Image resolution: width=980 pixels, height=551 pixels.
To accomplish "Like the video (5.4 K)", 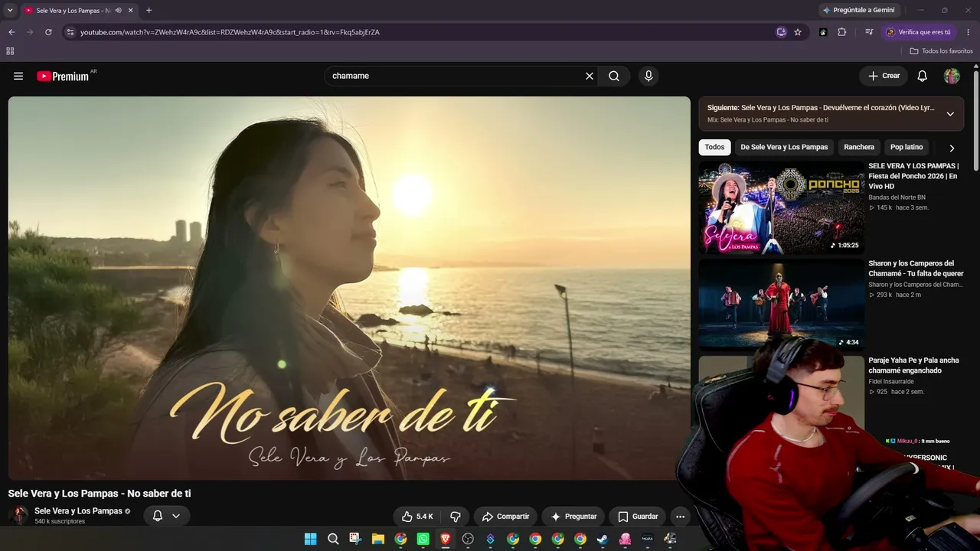I will coord(417,517).
